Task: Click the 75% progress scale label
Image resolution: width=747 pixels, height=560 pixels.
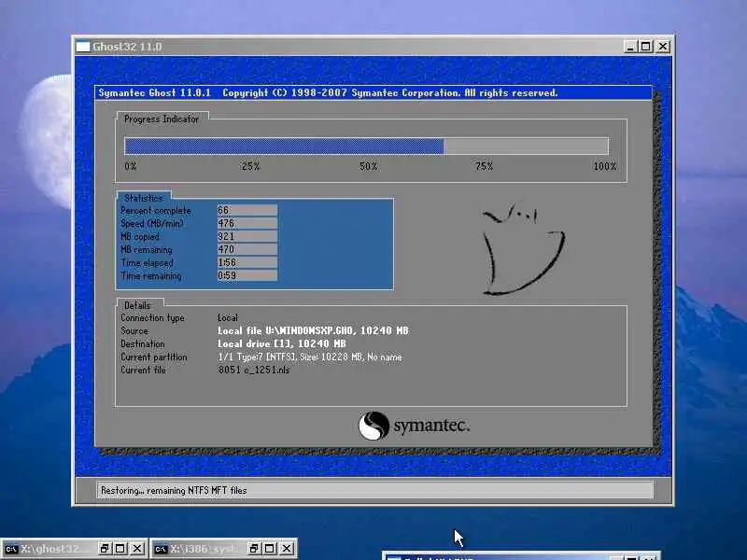Action: [x=484, y=166]
